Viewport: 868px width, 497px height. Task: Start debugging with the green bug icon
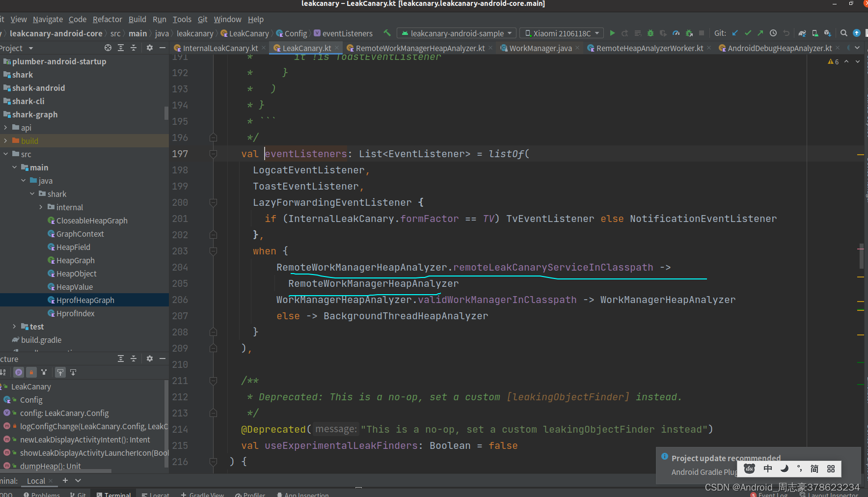[651, 33]
